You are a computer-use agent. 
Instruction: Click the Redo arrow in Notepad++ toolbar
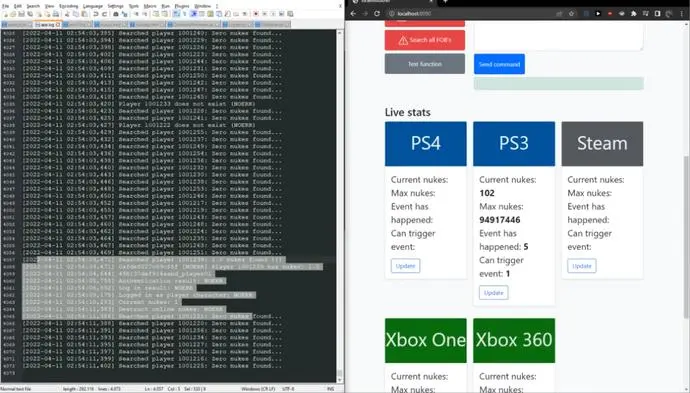click(105, 14)
